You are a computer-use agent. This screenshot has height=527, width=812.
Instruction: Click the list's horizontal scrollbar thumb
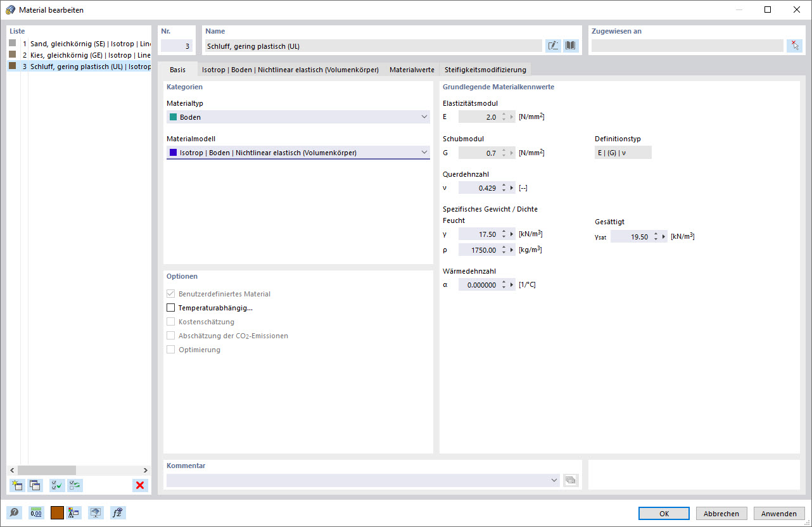click(x=47, y=470)
